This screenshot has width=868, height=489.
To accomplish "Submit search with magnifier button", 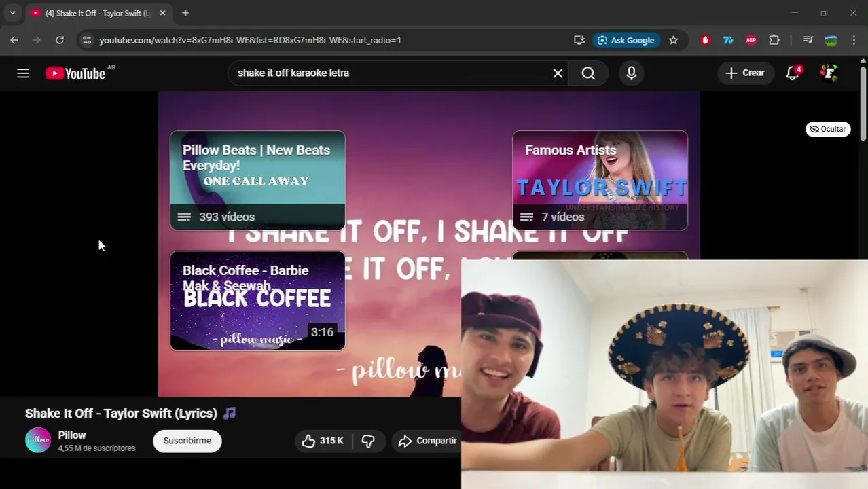I will (588, 73).
